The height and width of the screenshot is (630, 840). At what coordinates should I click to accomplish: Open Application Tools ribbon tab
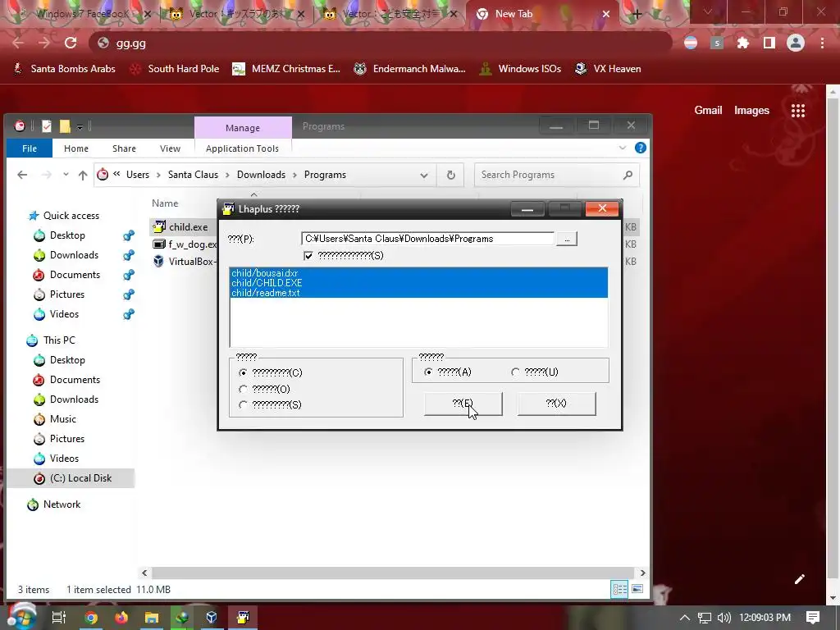point(242,148)
